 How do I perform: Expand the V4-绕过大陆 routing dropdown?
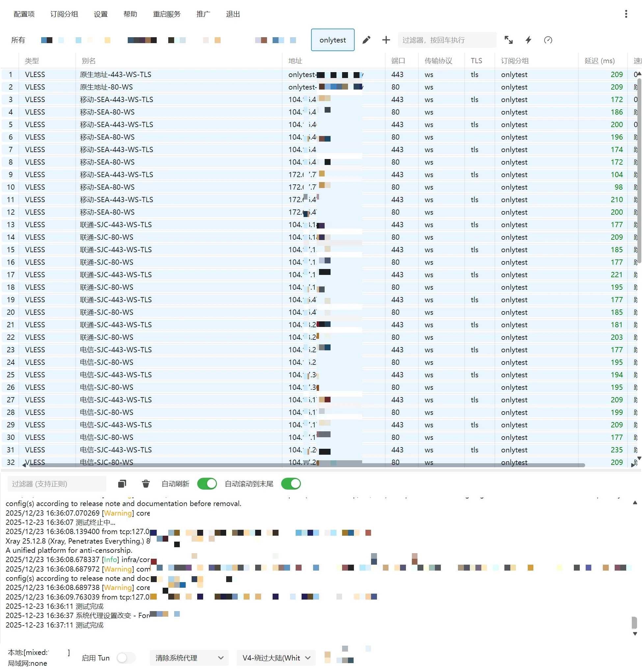[x=276, y=658]
